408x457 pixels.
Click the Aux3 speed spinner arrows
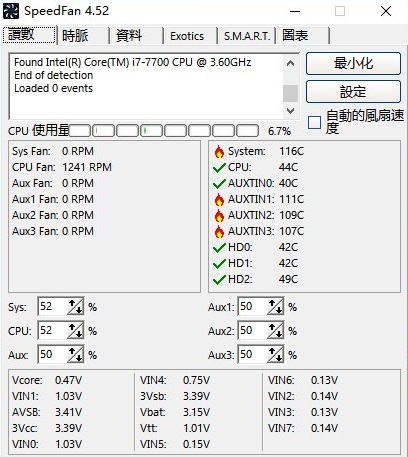[276, 354]
